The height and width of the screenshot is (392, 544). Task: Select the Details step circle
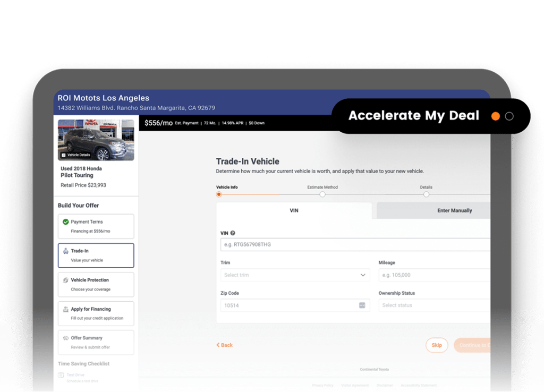pos(426,194)
